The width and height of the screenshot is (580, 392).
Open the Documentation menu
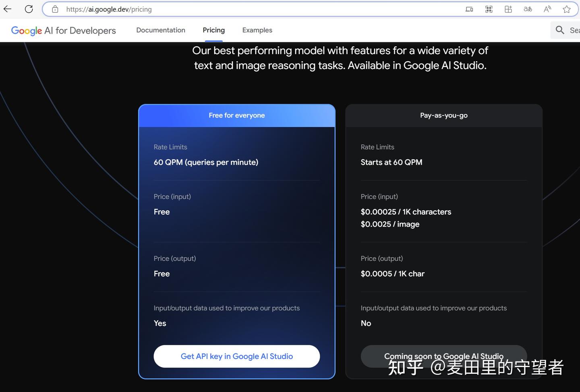pyautogui.click(x=161, y=30)
